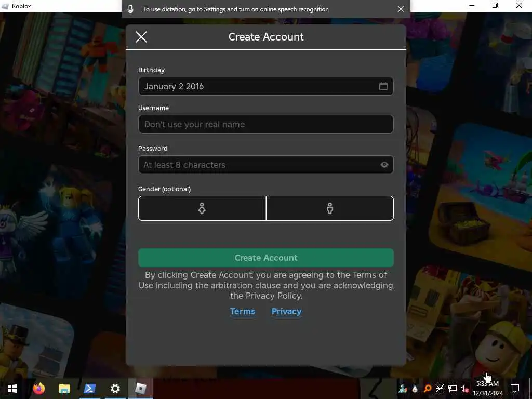Image resolution: width=532 pixels, height=399 pixels.
Task: Click the water drop tray icon
Action: tap(415, 389)
